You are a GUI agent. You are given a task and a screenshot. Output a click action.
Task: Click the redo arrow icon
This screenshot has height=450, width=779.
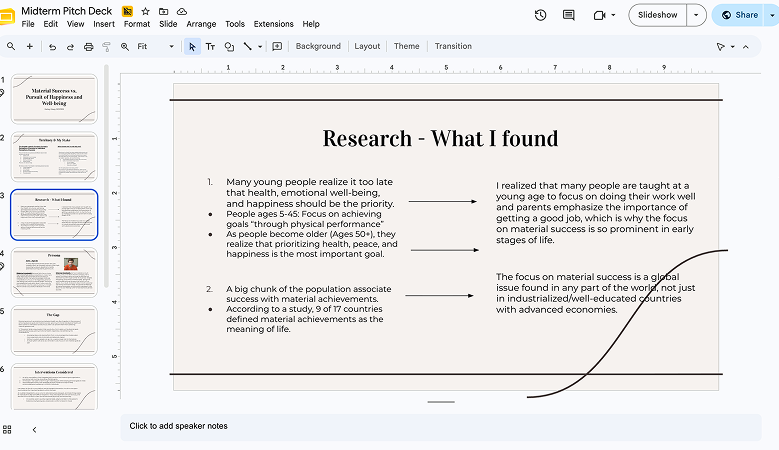70,47
